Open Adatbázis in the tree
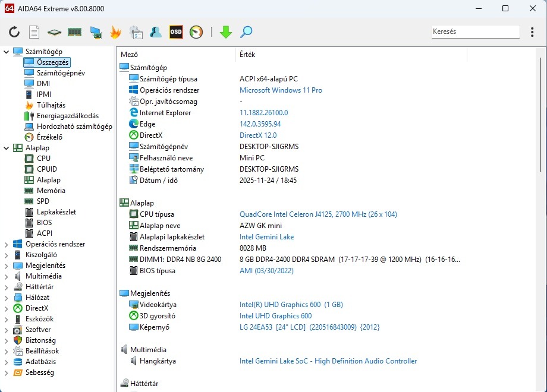This screenshot has width=547, height=392. (x=34, y=362)
